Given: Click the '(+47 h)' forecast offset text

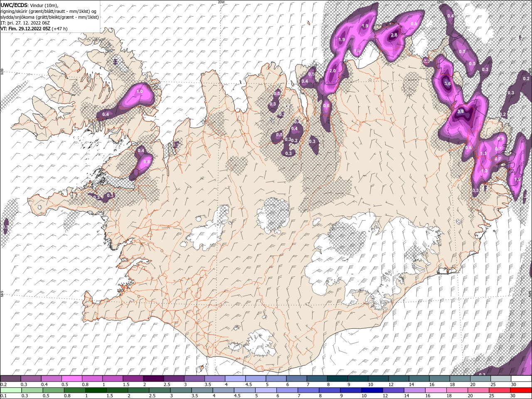Looking at the screenshot, I should click(x=60, y=29).
